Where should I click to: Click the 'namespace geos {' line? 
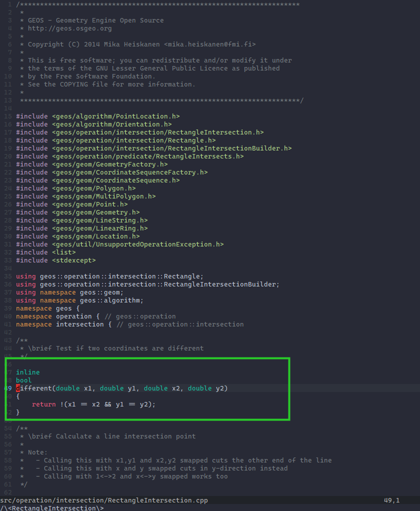tap(48, 308)
